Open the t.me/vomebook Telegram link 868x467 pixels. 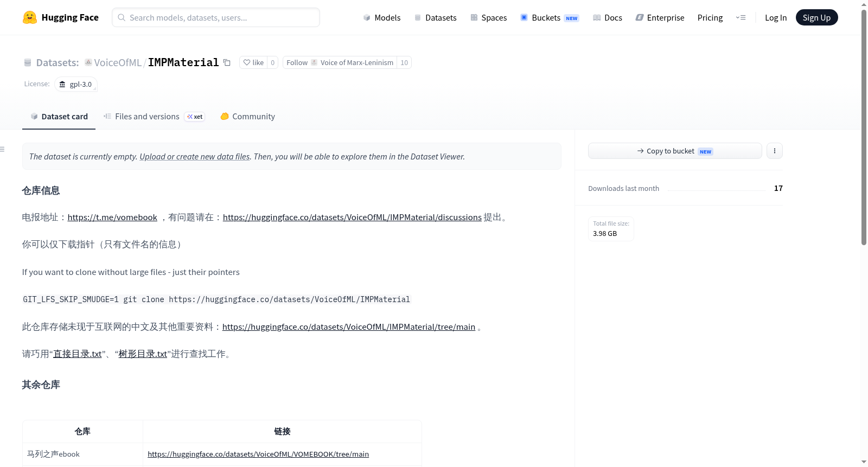coord(112,217)
